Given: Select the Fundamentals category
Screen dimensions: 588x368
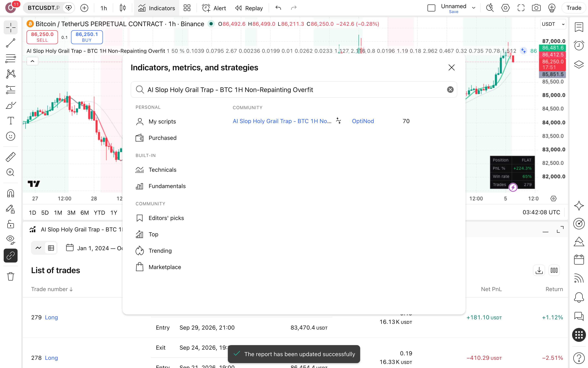Looking at the screenshot, I should (x=161, y=186).
